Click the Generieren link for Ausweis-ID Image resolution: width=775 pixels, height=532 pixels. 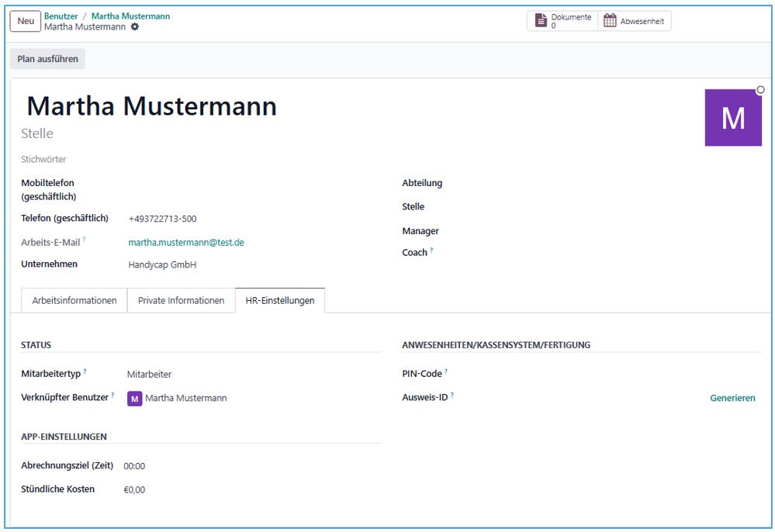tap(732, 398)
